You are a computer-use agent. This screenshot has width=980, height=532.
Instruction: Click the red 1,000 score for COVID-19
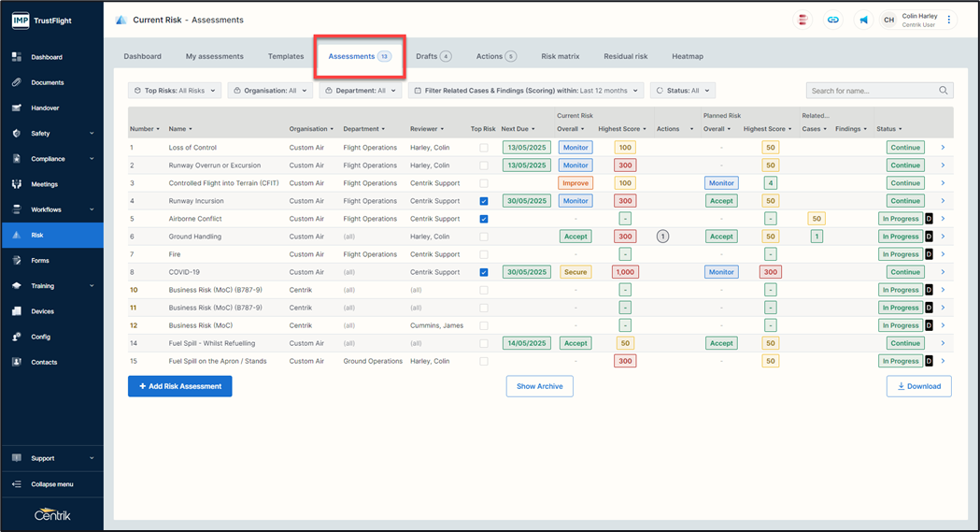[625, 272]
